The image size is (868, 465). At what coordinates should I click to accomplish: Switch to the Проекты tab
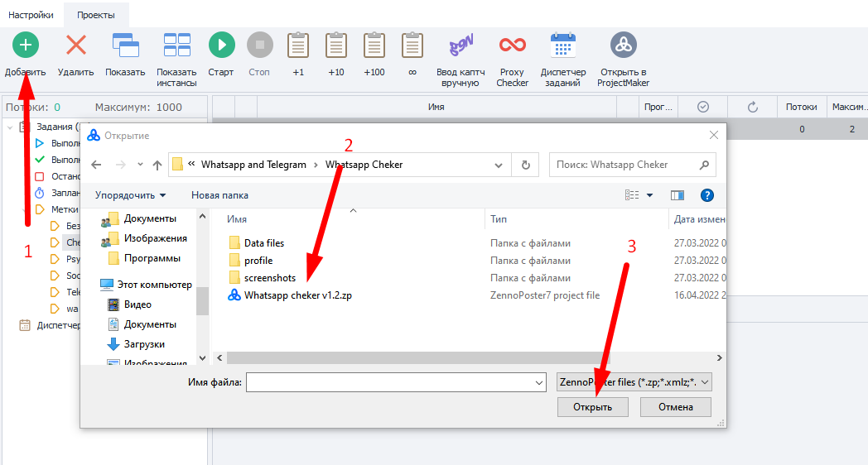click(96, 15)
